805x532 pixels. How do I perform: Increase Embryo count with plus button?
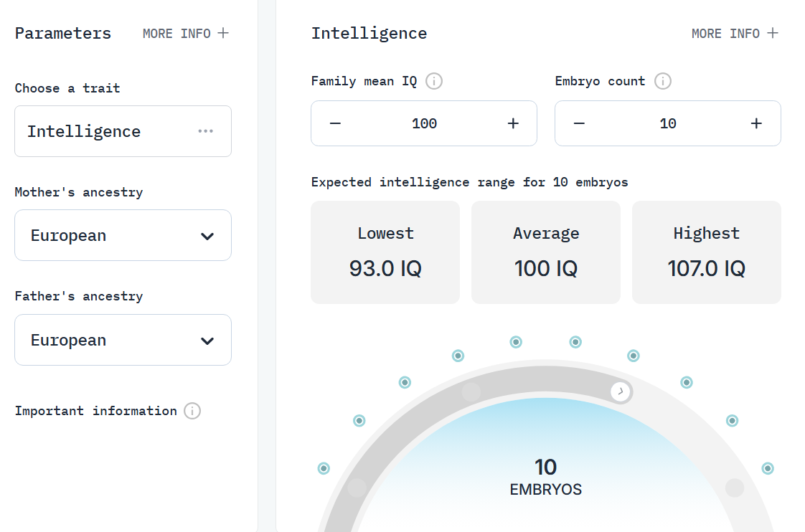[756, 123]
